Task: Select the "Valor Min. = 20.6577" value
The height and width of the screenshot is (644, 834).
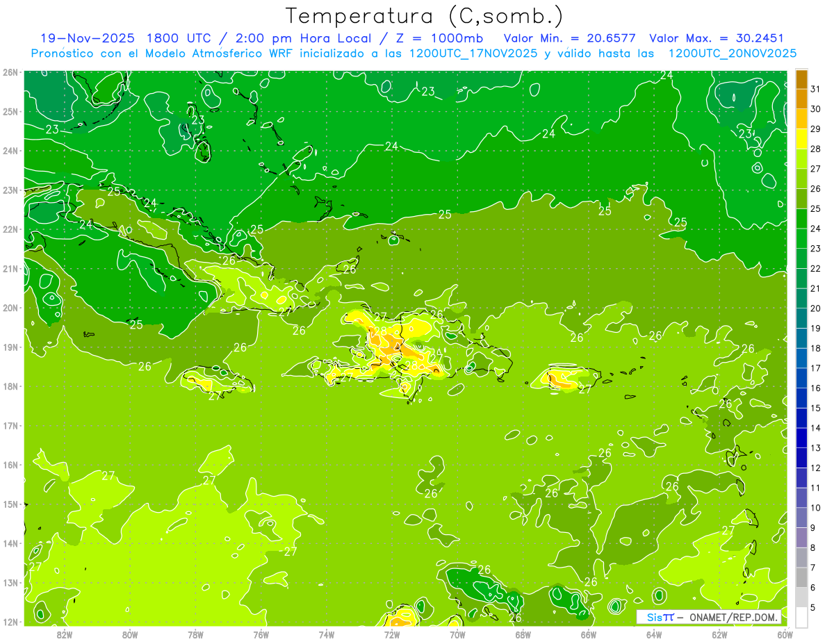Action: coord(570,38)
